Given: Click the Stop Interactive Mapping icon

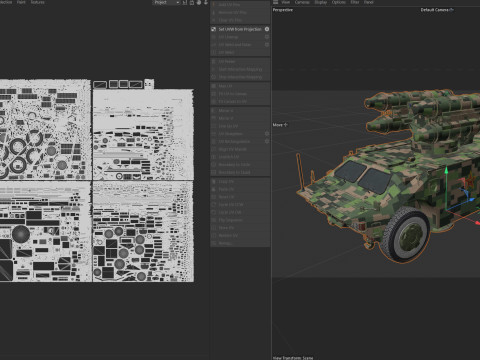Looking at the screenshot, I should click(x=214, y=77).
